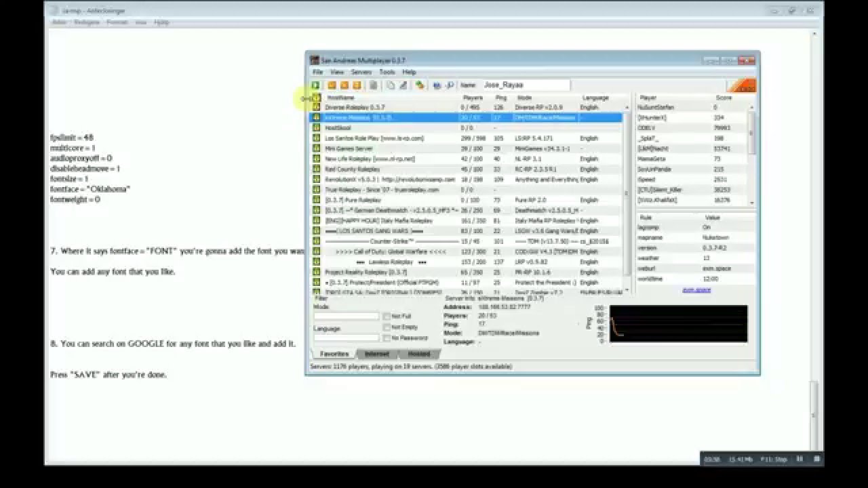
Task: Click the green and orange settings toolbar icon
Action: 420,85
